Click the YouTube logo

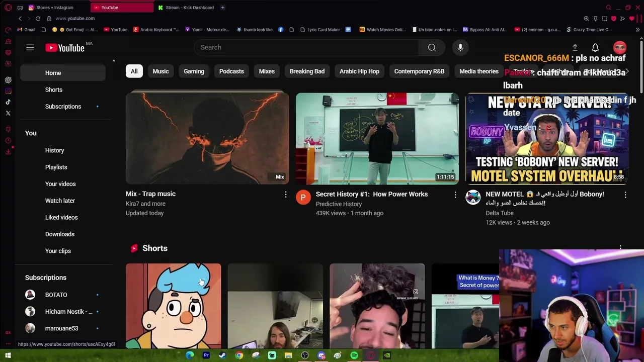tap(65, 48)
